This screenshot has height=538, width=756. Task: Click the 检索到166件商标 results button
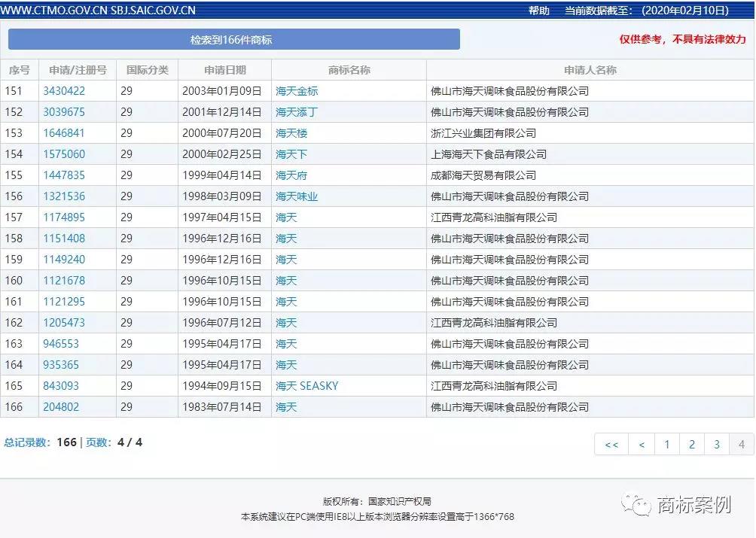[233, 38]
